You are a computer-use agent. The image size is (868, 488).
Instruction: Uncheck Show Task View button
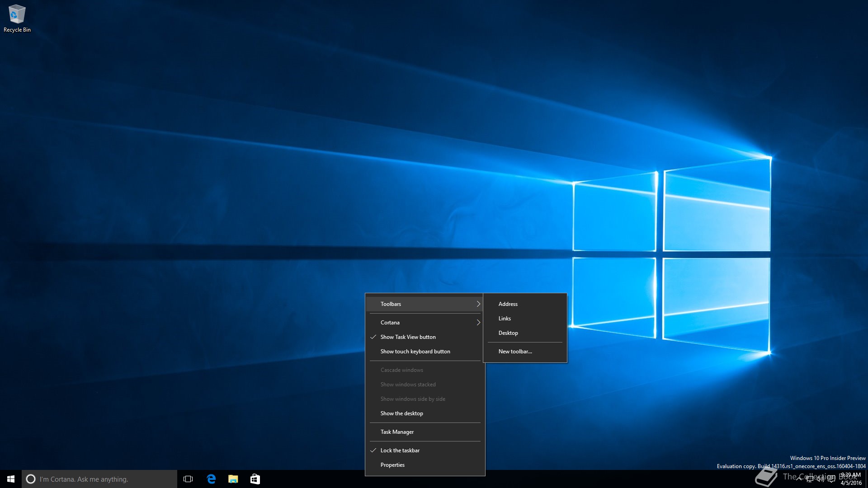pos(425,337)
